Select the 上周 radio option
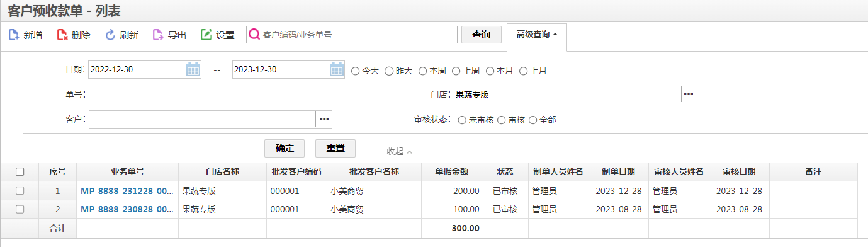This screenshot has width=868, height=247. click(x=456, y=71)
